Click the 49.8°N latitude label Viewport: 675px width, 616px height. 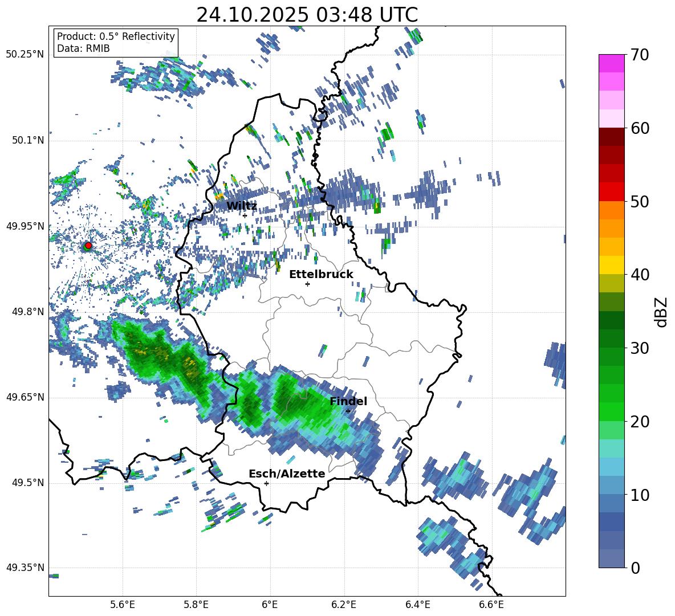28,312
